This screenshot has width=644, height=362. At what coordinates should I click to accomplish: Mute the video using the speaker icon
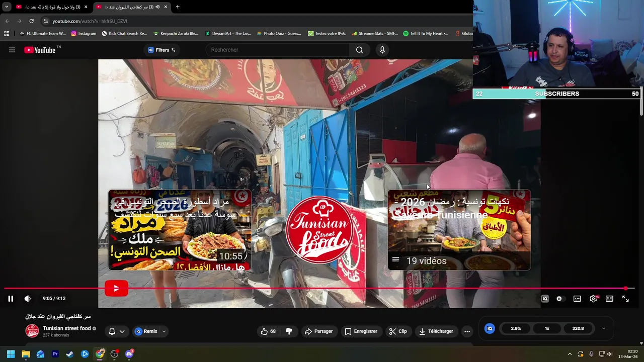(x=28, y=299)
